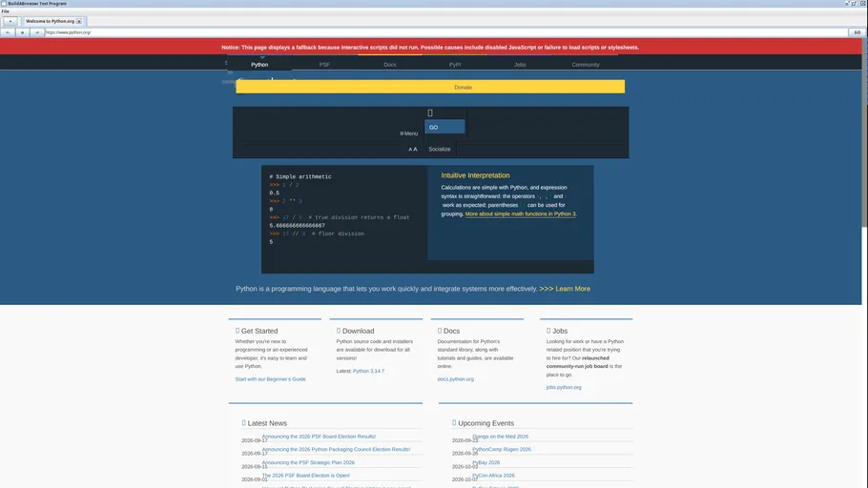Screen dimensions: 868x488
Task: Open the File menu
Action: (x=5, y=11)
